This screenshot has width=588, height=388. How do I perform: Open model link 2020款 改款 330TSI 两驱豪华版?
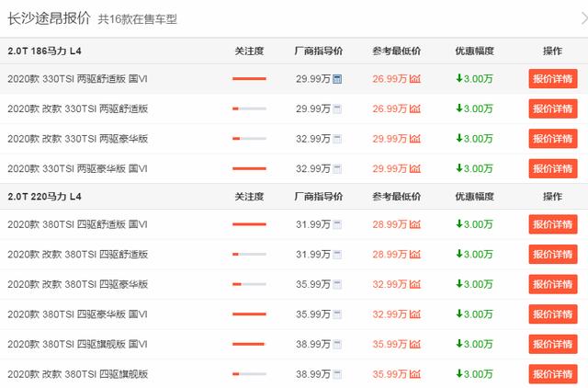[x=77, y=139]
